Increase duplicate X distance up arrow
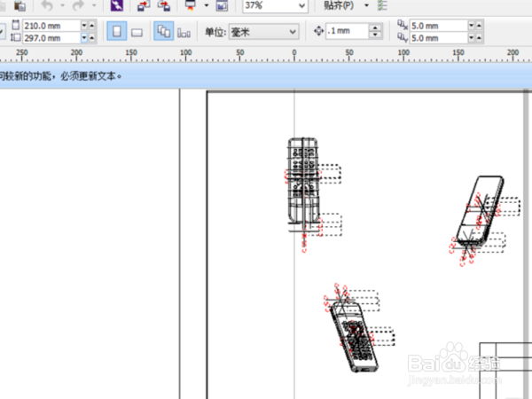 479,26
